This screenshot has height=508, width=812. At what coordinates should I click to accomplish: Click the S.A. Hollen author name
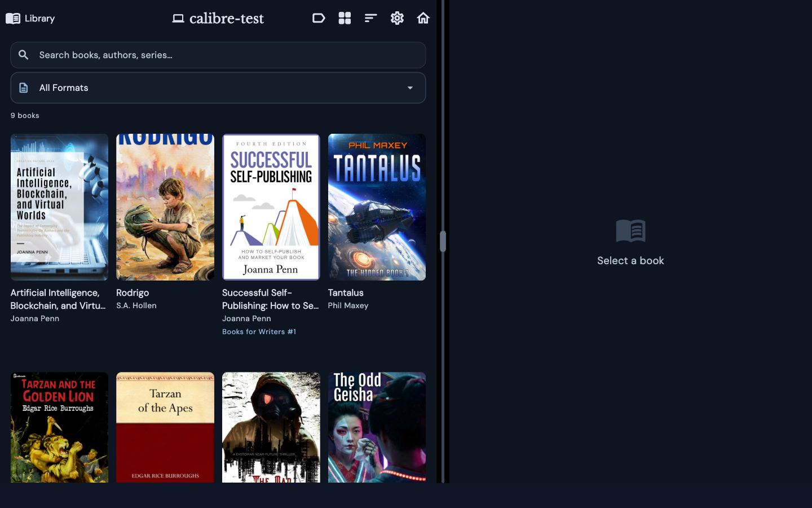136,305
